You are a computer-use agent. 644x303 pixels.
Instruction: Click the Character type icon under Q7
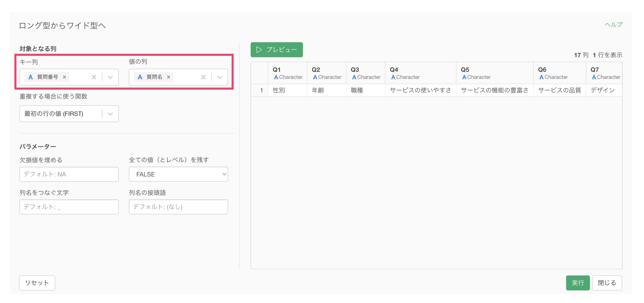tap(594, 77)
